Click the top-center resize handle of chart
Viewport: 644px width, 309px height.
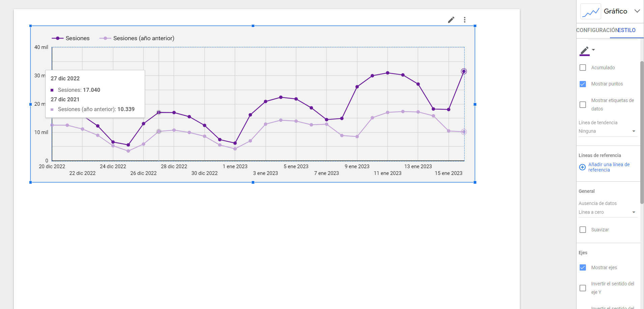(x=253, y=26)
